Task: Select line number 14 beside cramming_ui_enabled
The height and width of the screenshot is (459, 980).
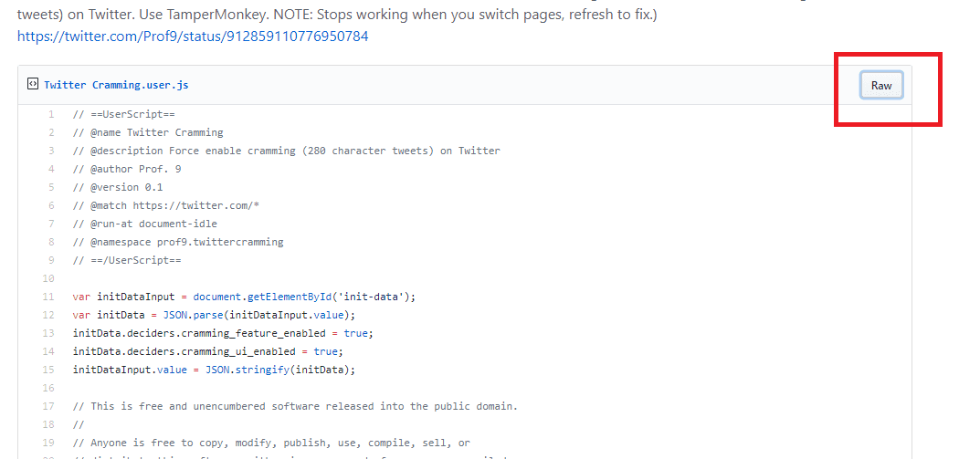Action: point(48,351)
